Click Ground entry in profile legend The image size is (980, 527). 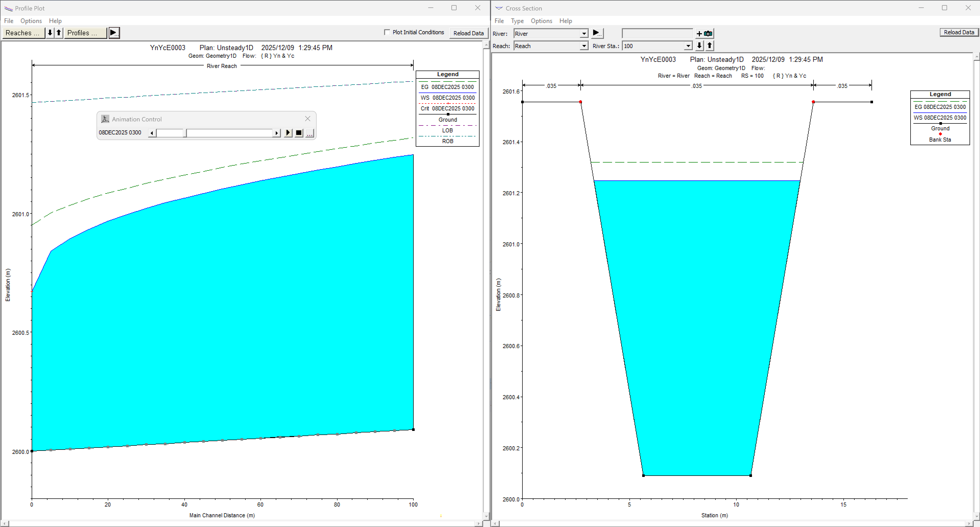pos(447,120)
